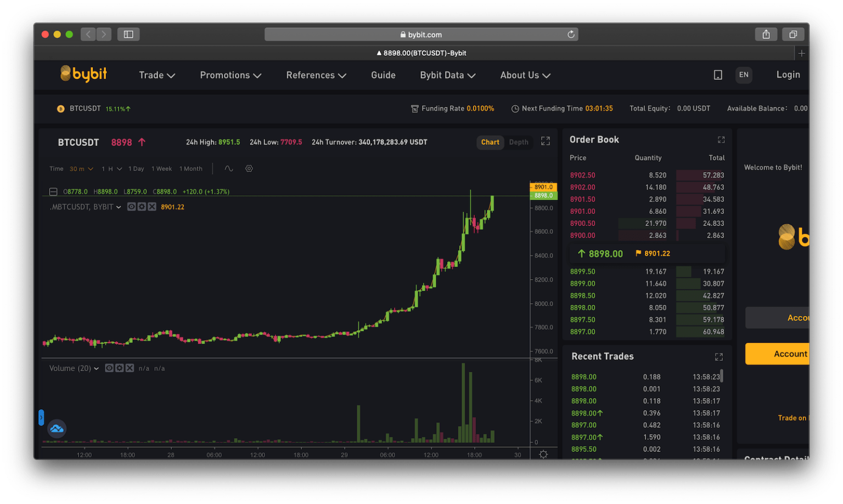Click the Recent Trades scrollbar
843x504 pixels.
[x=721, y=376]
